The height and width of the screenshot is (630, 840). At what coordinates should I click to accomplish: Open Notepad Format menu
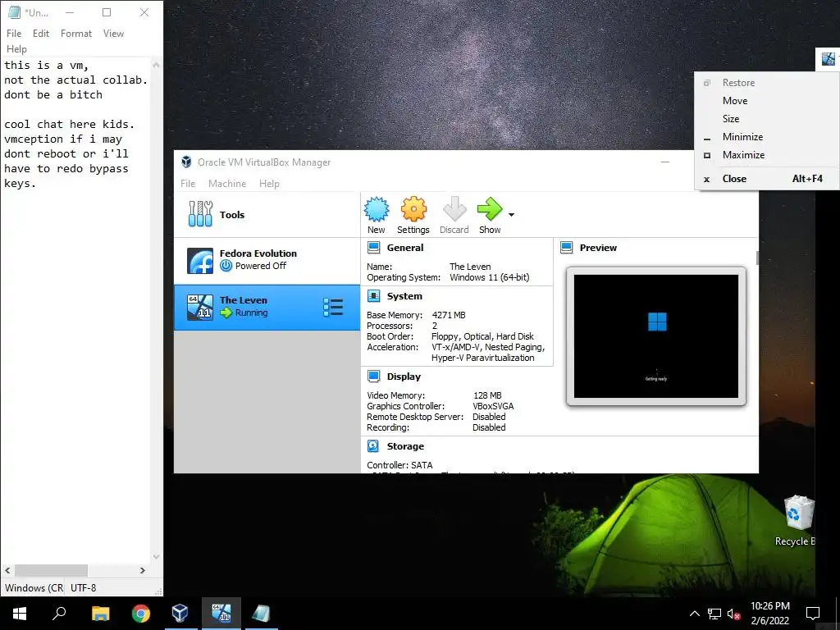point(76,33)
